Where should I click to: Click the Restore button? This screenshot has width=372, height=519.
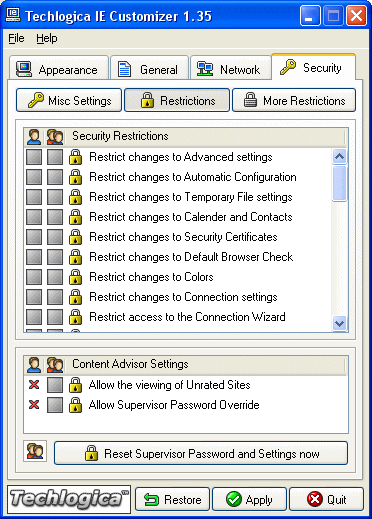[x=172, y=499]
